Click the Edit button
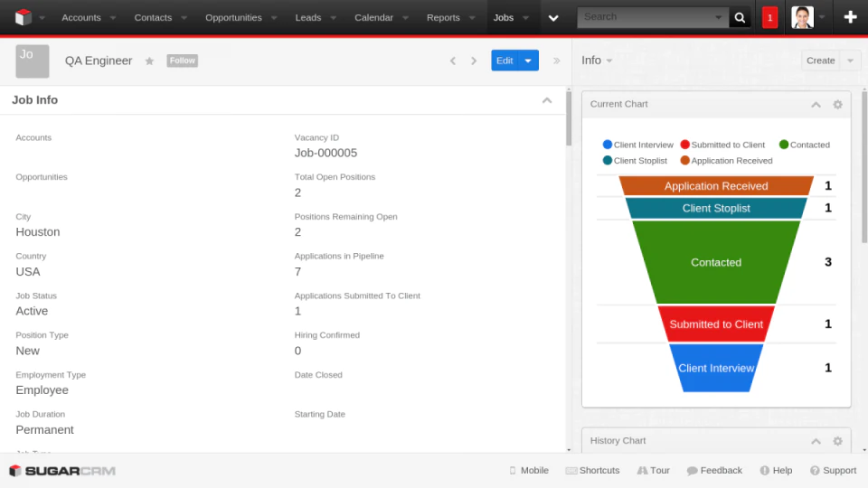 [x=505, y=61]
